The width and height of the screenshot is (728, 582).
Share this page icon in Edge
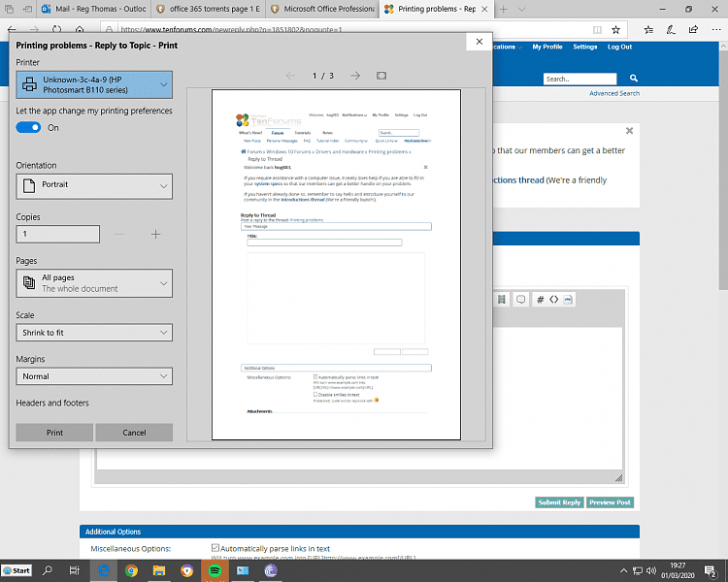coord(693,30)
